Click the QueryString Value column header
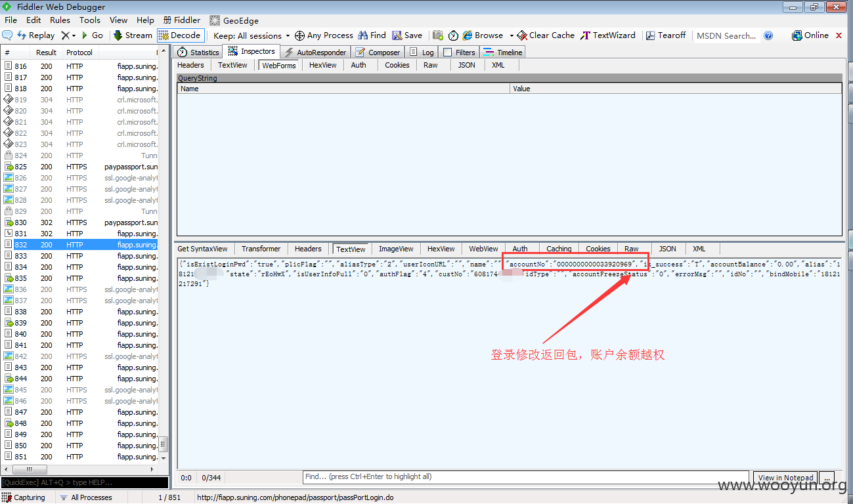 pos(676,89)
